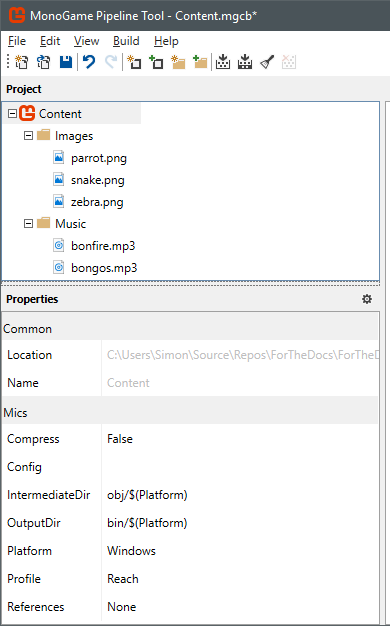This screenshot has width=390, height=626.
Task: Click the Config property label
Action: tap(24, 467)
